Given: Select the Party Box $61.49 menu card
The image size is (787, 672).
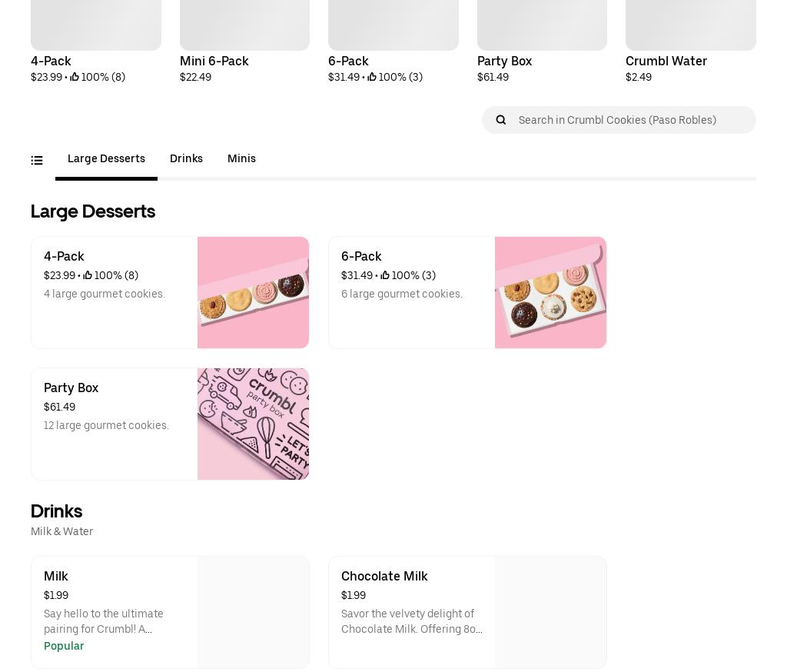Looking at the screenshot, I should [114, 424].
